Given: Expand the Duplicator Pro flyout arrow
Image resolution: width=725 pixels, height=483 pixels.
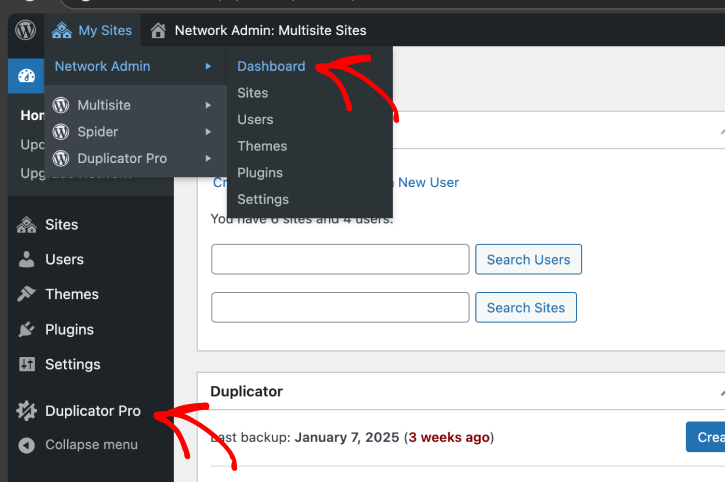Looking at the screenshot, I should click(x=208, y=159).
